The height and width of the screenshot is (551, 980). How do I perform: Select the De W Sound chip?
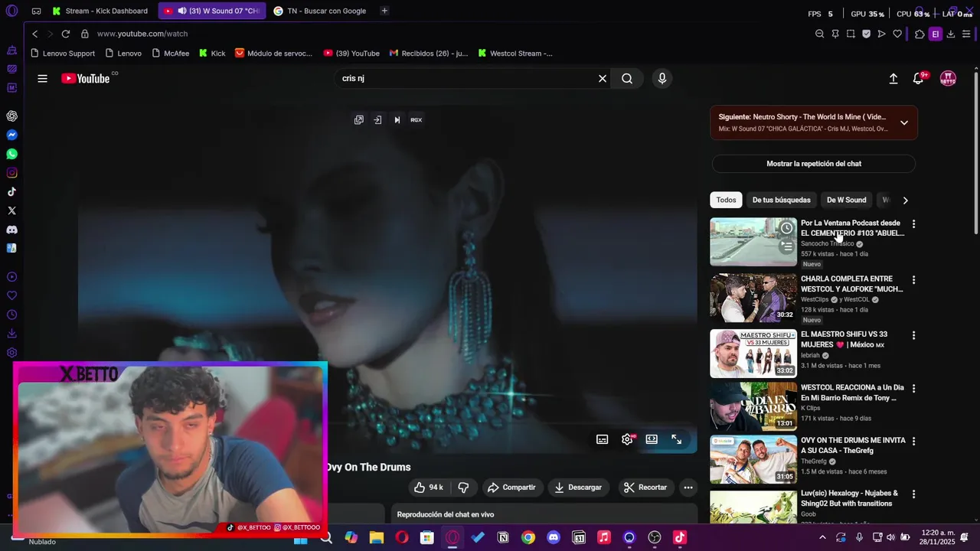point(846,201)
